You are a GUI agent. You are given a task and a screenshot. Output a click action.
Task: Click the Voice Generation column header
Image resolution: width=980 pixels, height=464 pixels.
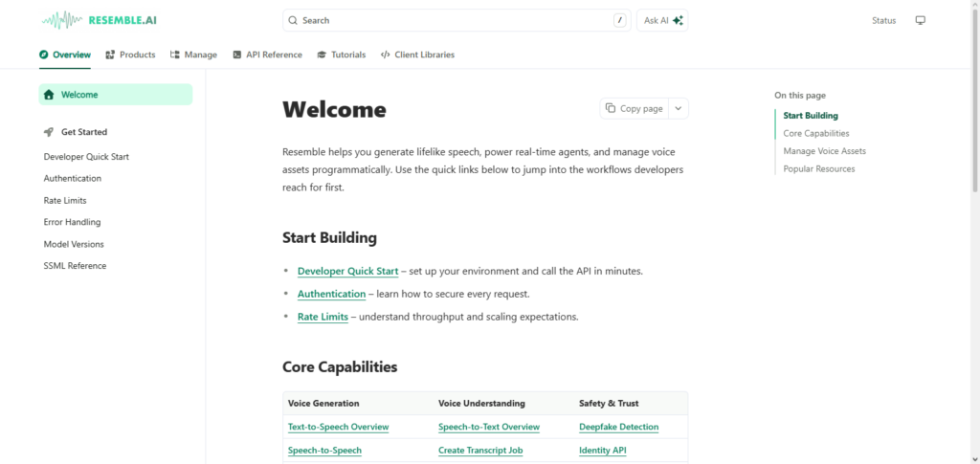pyautogui.click(x=323, y=404)
